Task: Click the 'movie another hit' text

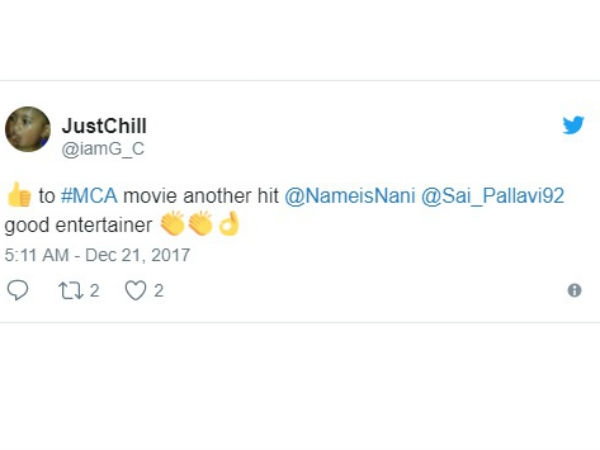Action: 200,197
